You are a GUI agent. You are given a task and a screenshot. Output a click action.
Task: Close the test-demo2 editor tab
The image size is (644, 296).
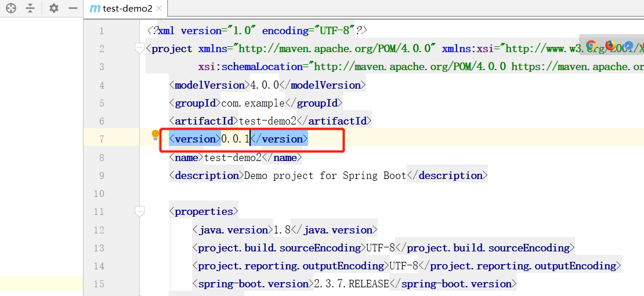160,9
